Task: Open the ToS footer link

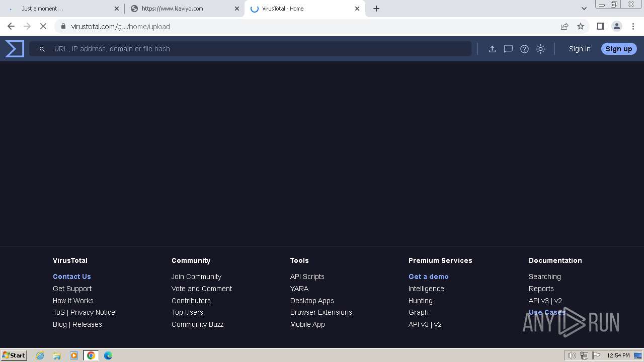Action: [59, 312]
